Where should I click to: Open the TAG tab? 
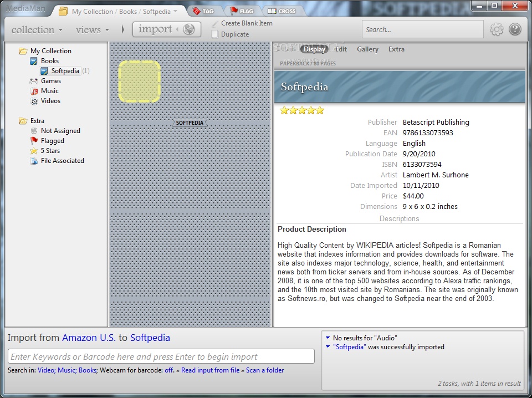click(x=203, y=11)
